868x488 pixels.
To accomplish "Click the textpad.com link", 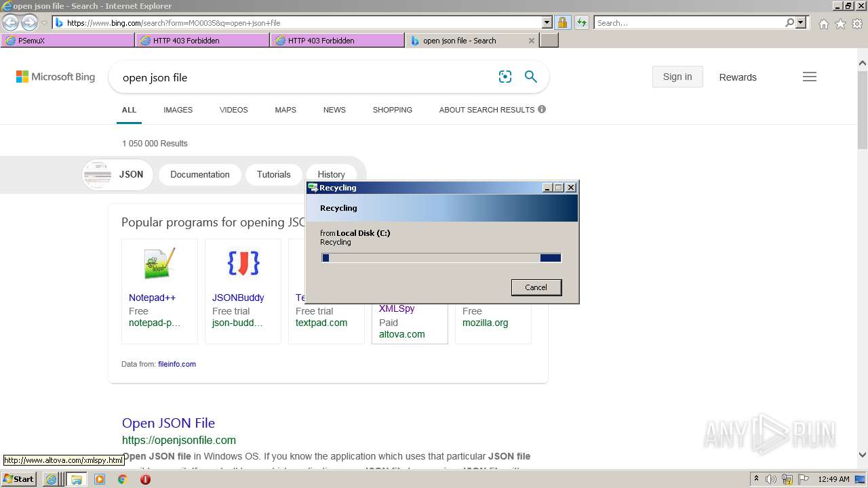I will (321, 323).
